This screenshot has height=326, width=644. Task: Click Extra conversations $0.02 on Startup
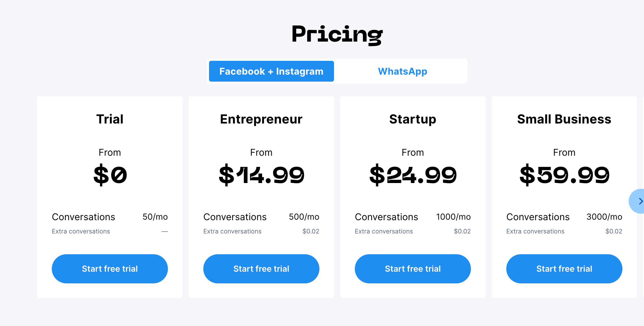tap(413, 231)
